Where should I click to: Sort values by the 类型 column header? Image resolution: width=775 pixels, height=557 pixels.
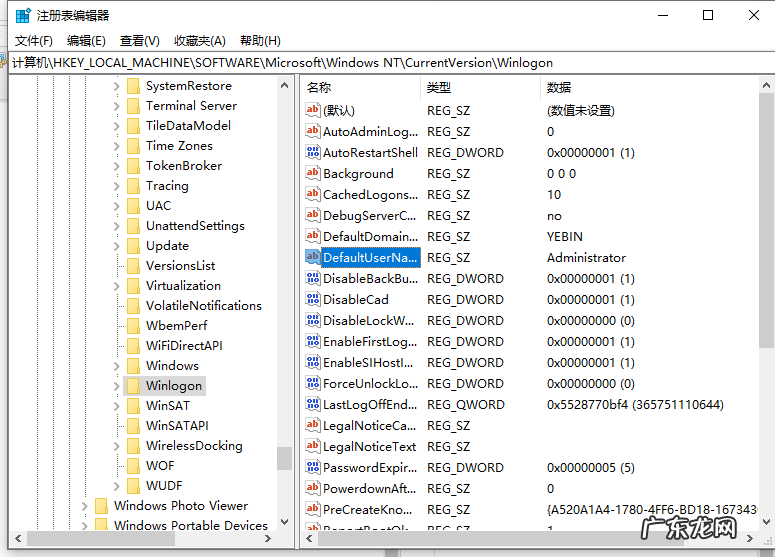coord(481,87)
